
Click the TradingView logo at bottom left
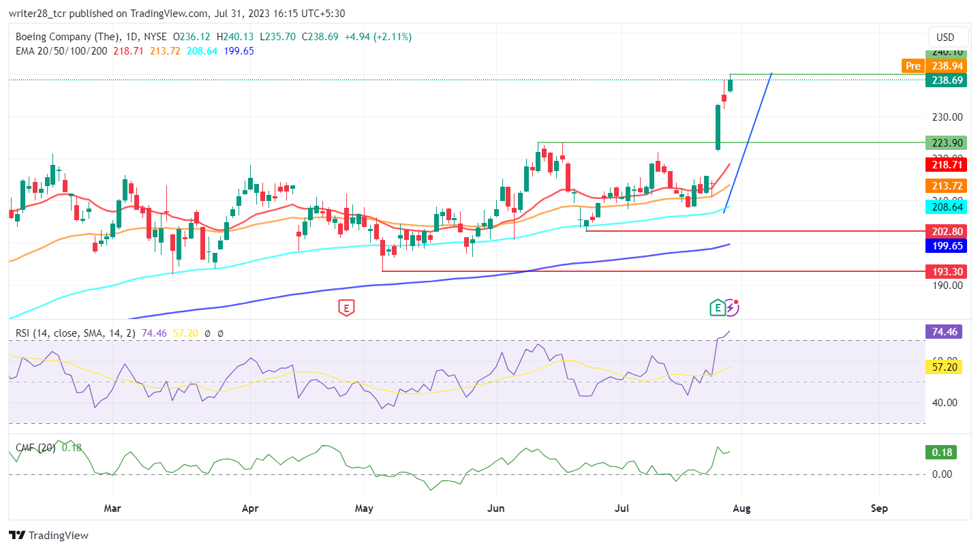[48, 535]
